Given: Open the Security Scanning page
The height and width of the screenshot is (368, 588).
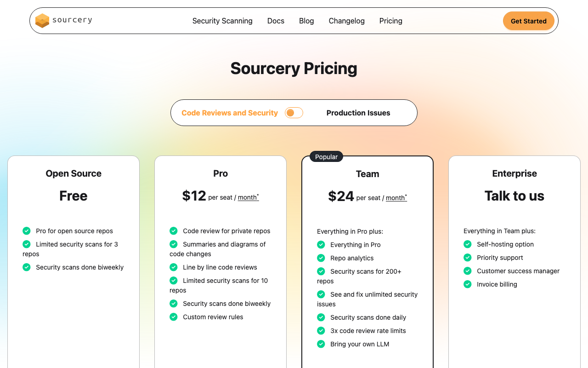Looking at the screenshot, I should (x=222, y=21).
